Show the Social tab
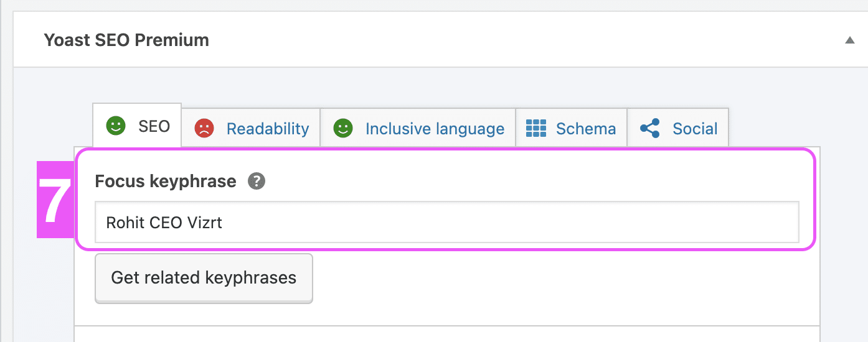 pyautogui.click(x=695, y=129)
